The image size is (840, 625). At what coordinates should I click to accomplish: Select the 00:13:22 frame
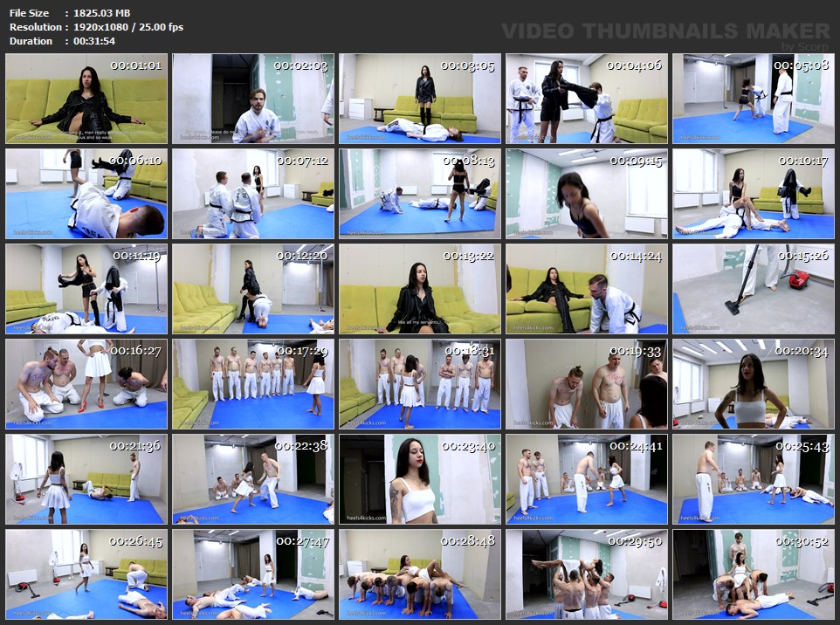coord(420,289)
